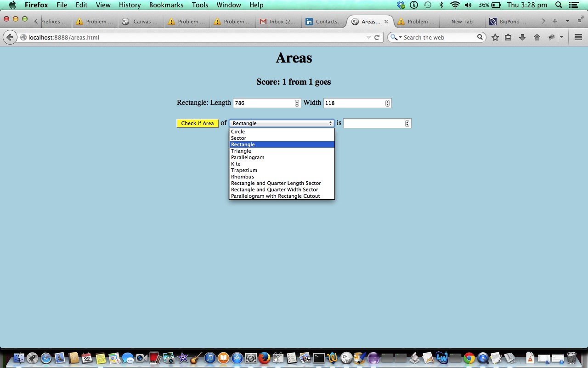
Task: Bookmark this page with the star icon
Action: tap(495, 37)
